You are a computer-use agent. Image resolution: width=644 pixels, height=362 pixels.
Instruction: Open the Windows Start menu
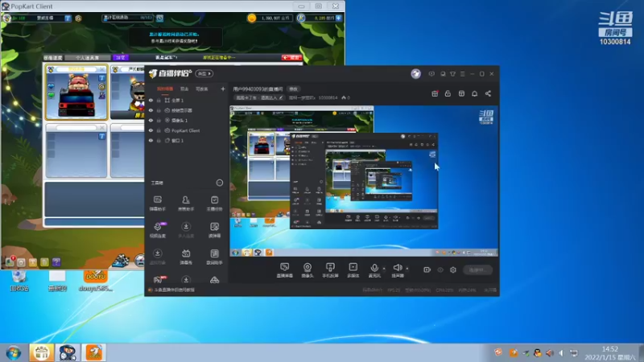14,352
